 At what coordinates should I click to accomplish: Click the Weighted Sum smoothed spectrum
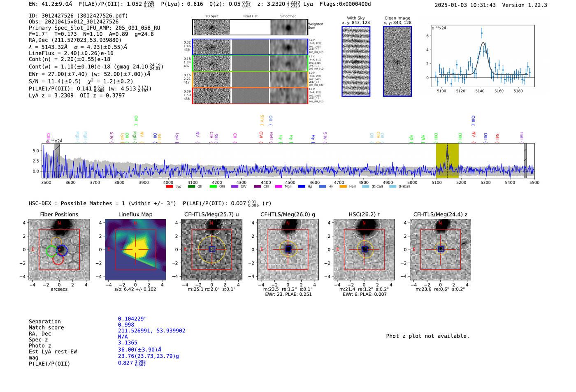pos(288,27)
